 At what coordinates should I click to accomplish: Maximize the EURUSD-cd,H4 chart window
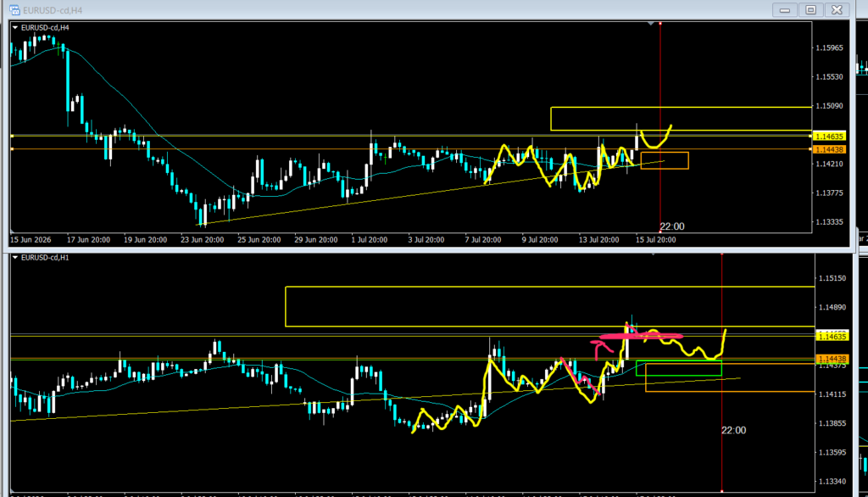(x=811, y=10)
